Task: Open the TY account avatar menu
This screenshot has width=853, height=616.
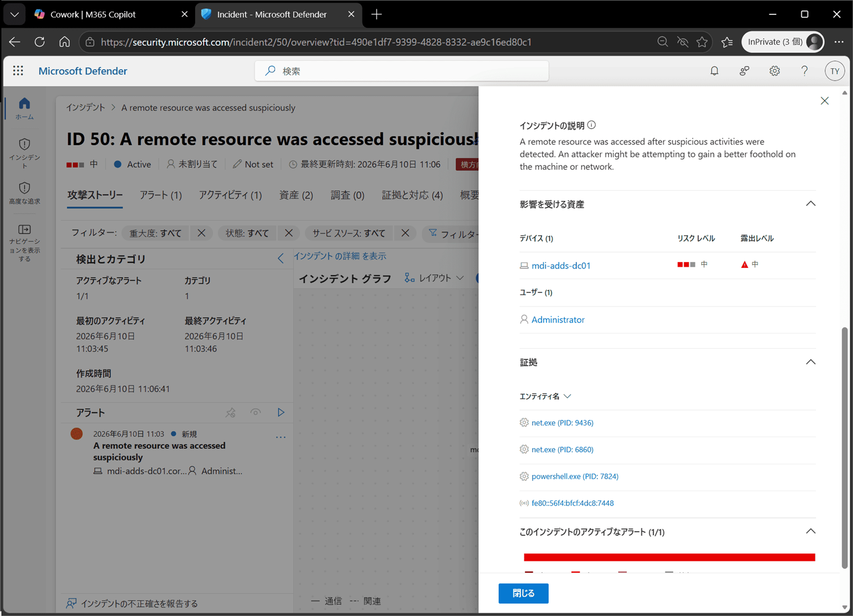Action: 835,71
